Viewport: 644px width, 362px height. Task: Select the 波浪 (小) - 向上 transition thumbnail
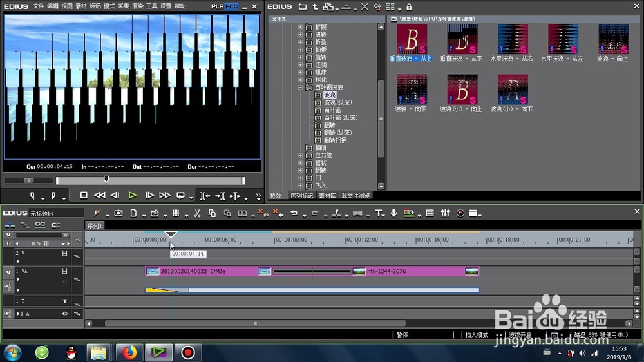tap(462, 90)
